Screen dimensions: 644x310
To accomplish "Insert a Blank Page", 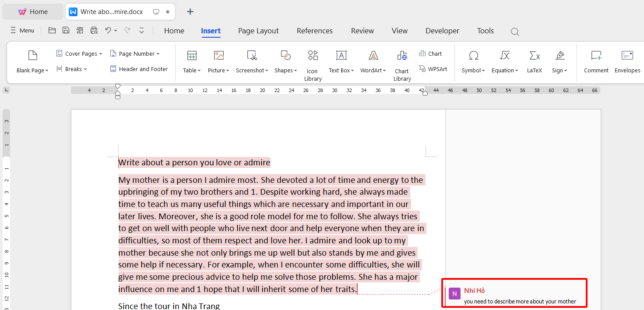I will [x=32, y=61].
